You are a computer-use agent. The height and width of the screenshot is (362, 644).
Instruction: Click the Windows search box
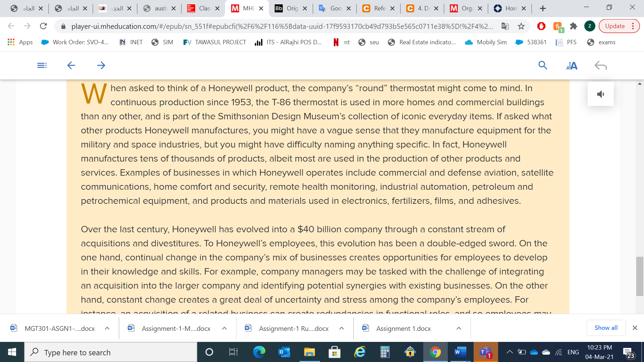[x=111, y=352]
